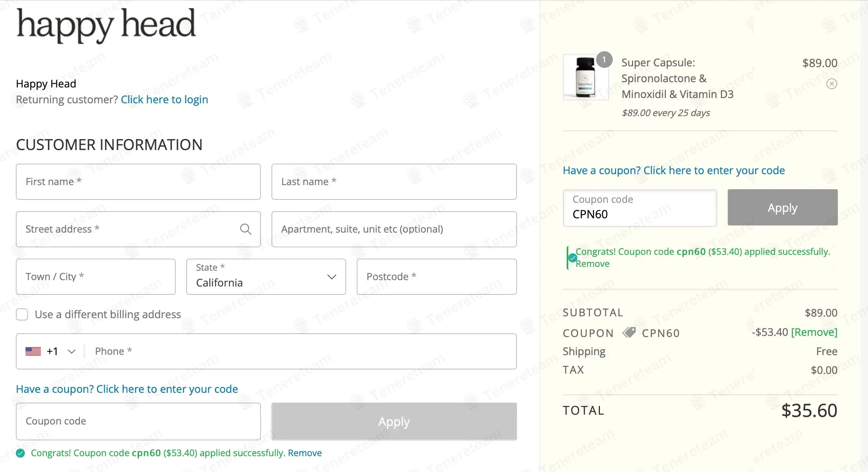Expand the +1 phone country code selector
This screenshot has height=472, width=868.
coord(71,351)
